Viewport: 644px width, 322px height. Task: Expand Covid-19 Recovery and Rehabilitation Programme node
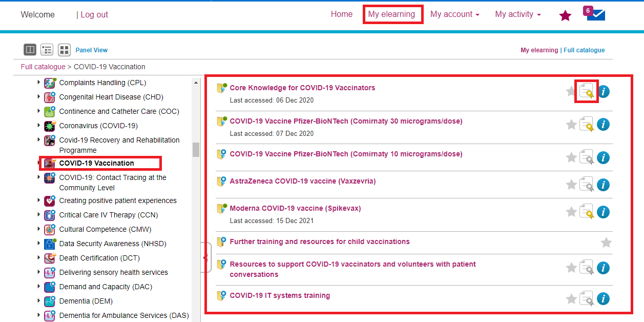38,140
